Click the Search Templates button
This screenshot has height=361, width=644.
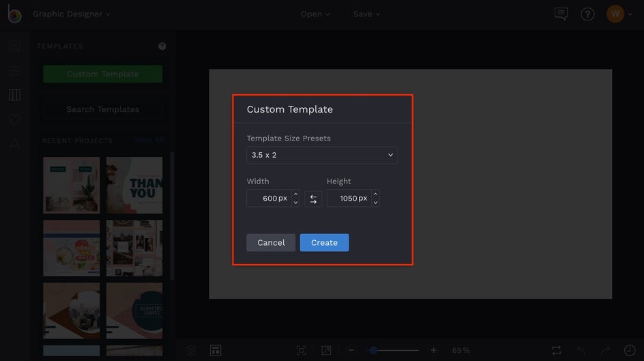[103, 109]
